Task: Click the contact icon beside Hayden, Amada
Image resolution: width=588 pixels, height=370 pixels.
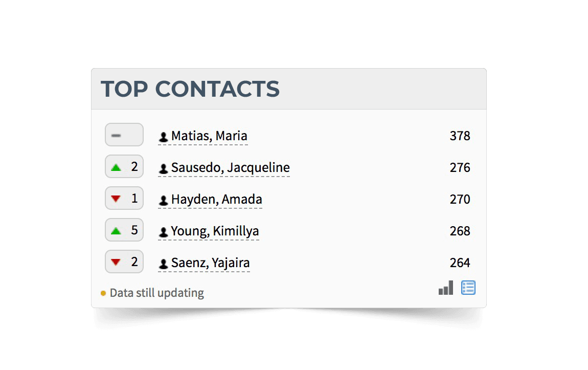Action: [x=163, y=200]
